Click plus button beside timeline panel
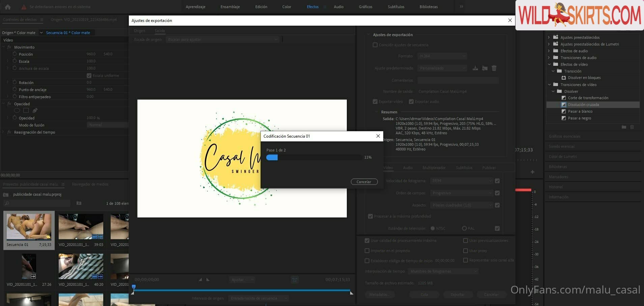Viewport: 644px width, 306px height. click(x=532, y=172)
